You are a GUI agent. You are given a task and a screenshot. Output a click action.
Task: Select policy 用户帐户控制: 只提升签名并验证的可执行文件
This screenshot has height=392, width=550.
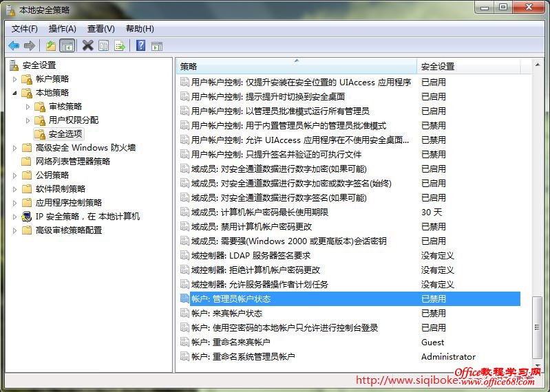tap(276, 154)
